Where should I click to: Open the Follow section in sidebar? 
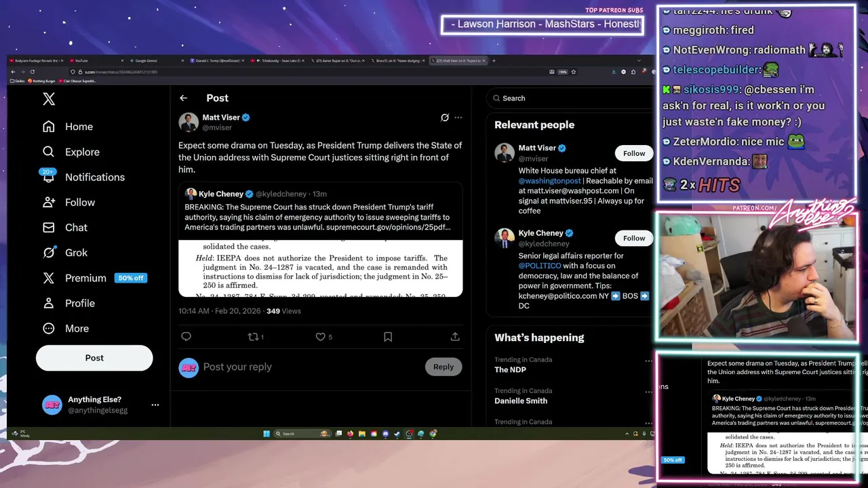pos(68,202)
